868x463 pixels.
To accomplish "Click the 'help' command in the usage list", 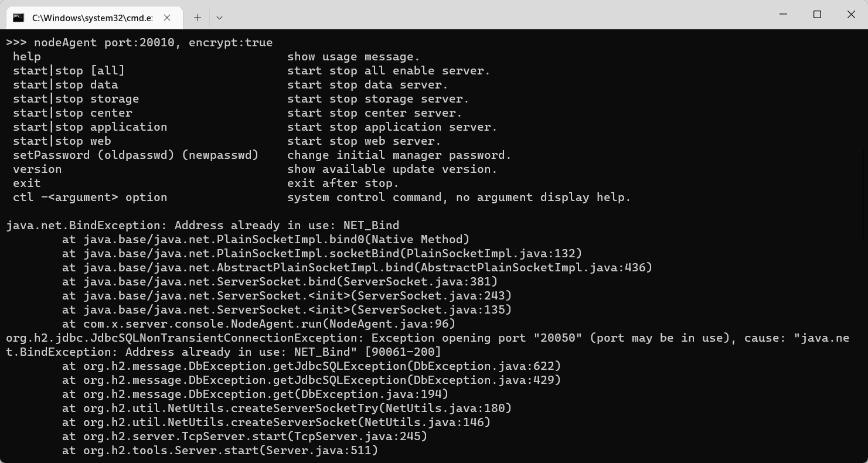I will (27, 57).
